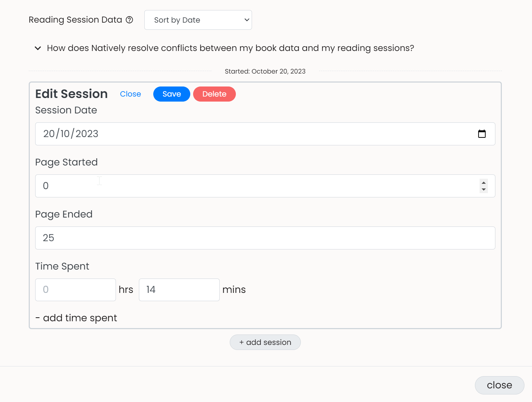Viewport: 532px width, 402px height.
Task: Delete this reading session
Action: (214, 94)
